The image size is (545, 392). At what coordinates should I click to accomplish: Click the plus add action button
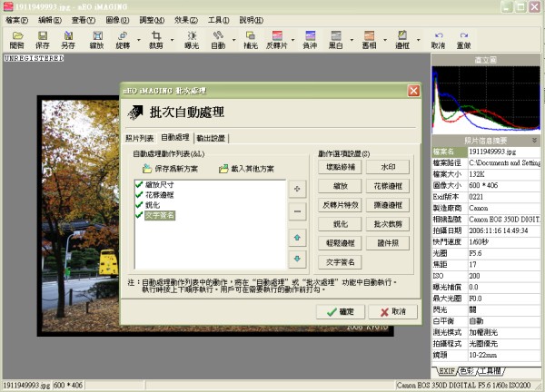pos(297,190)
